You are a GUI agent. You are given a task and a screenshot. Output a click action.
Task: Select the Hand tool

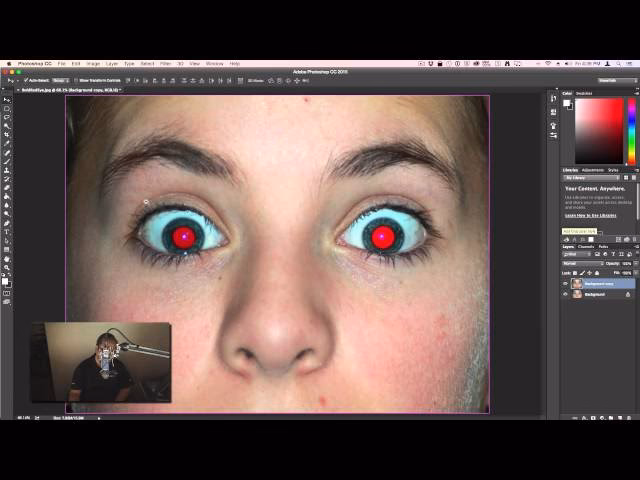(7, 259)
